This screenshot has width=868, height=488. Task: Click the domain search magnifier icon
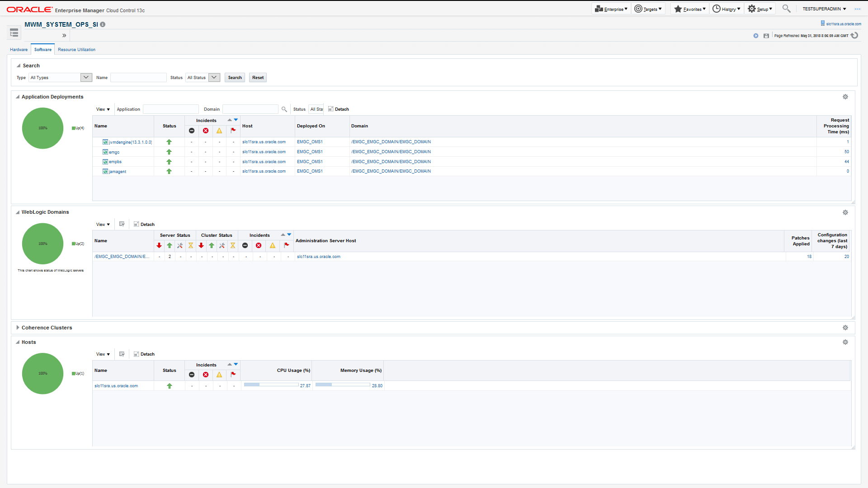[x=284, y=109]
